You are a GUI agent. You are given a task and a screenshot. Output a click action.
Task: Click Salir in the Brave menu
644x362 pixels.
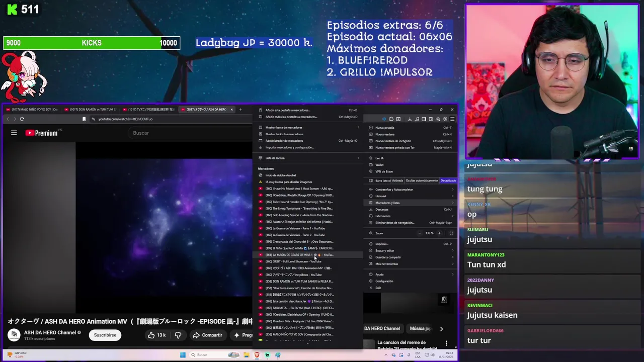click(411, 288)
